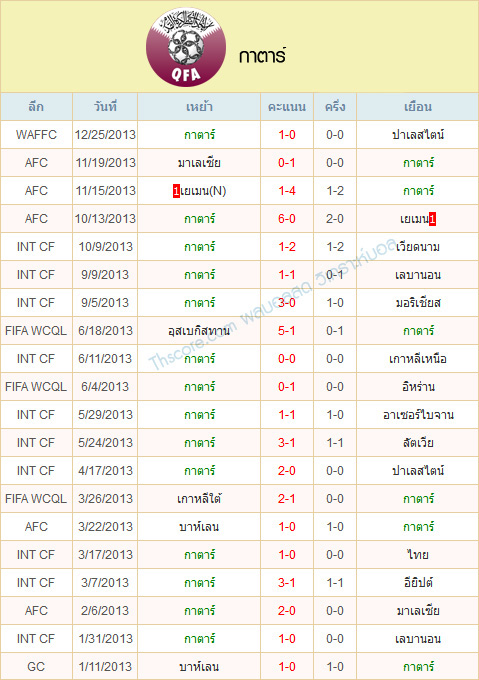Image resolution: width=479 pixels, height=680 pixels.
Task: Click the red card badge next to เยเมน(N)
Action: (176, 191)
